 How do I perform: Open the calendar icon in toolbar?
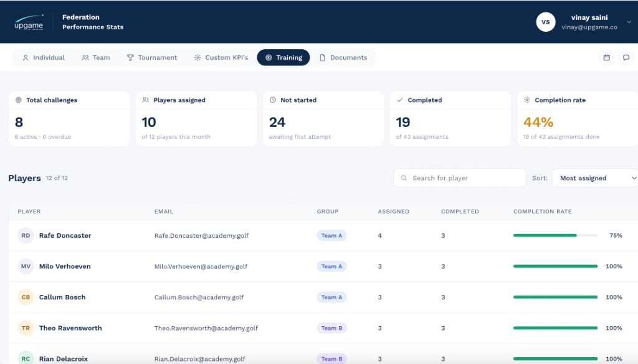(x=606, y=58)
